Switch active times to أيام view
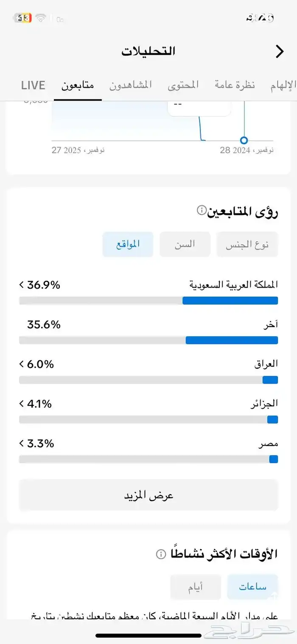 [x=196, y=587]
